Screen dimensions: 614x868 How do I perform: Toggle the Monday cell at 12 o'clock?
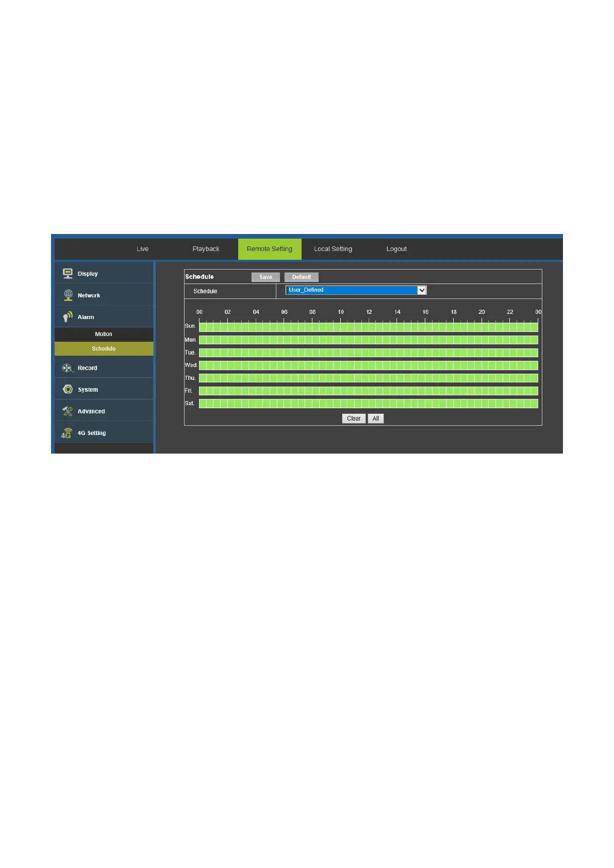[x=372, y=340]
